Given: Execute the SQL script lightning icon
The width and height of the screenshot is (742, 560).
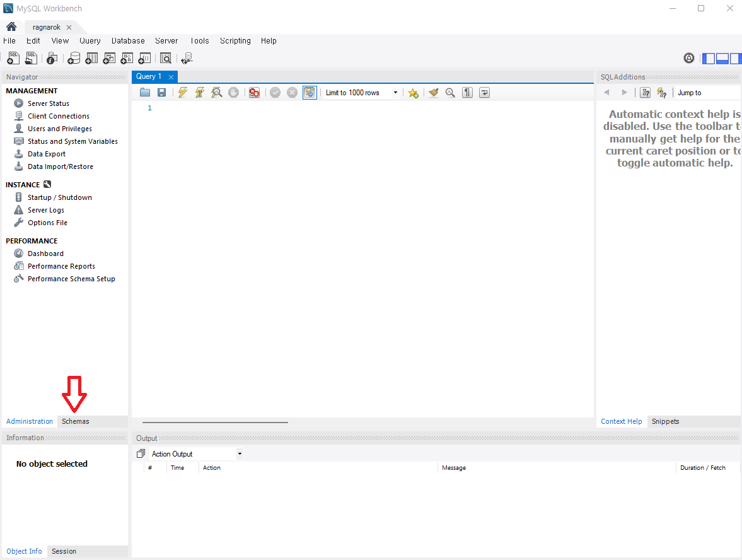Looking at the screenshot, I should 183,93.
